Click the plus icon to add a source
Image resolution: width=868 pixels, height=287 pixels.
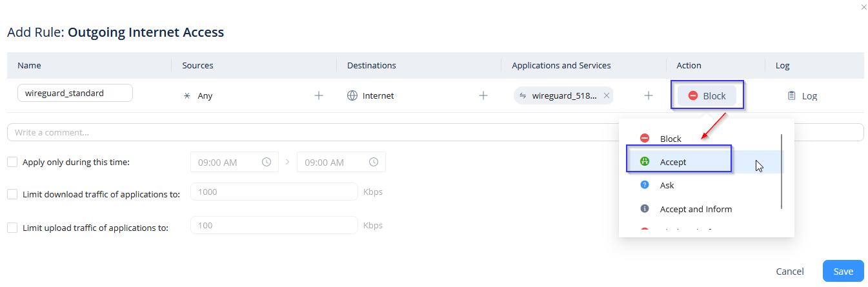[x=318, y=95]
